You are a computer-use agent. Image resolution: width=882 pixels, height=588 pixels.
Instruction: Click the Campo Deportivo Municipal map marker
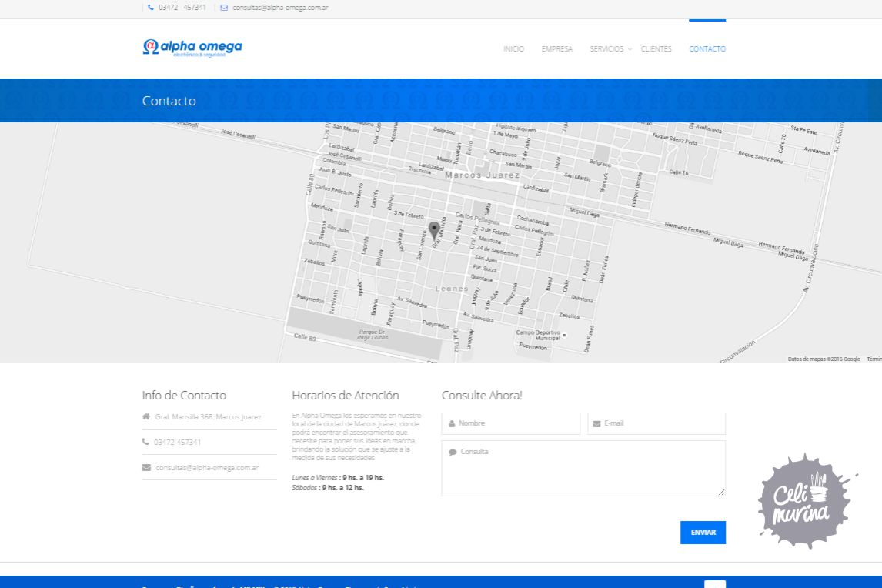click(x=564, y=335)
